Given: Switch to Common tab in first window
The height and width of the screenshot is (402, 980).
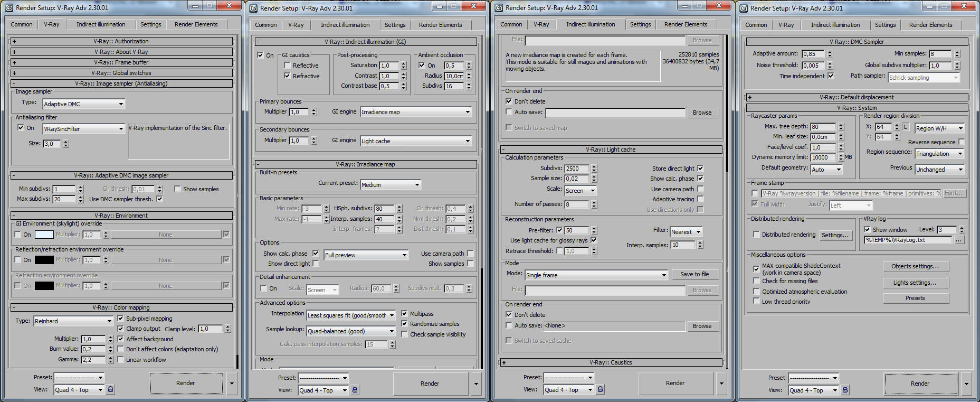Looking at the screenshot, I should coord(22,24).
